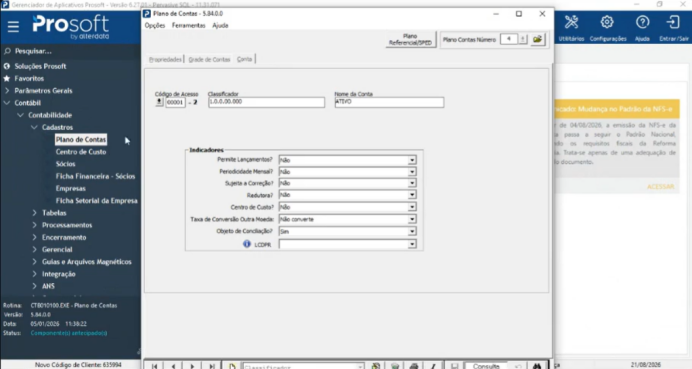
Task: Open Empresas in the sidebar
Action: tap(71, 188)
